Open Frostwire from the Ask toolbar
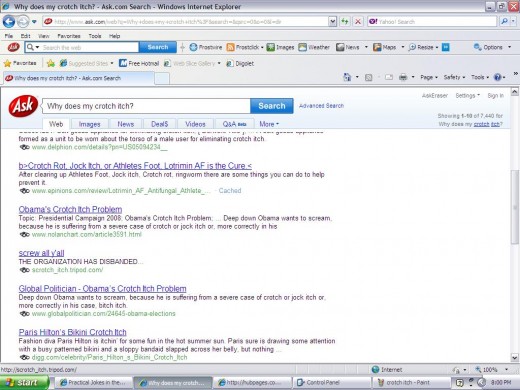This screenshot has width=520, height=390. click(x=206, y=47)
